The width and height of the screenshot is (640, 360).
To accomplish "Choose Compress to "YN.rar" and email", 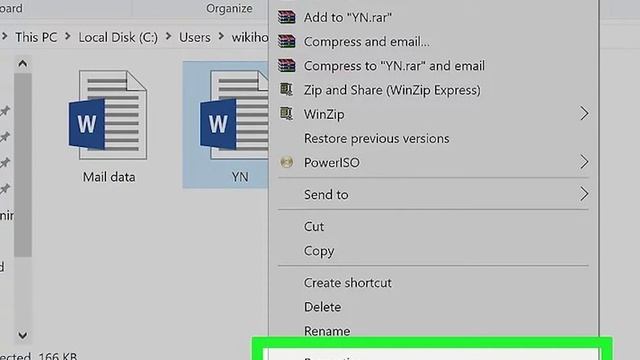I will 433,65.
